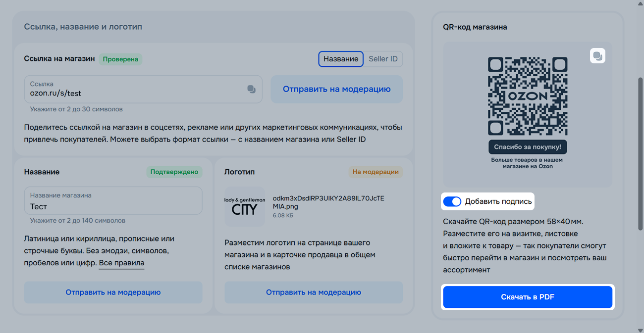
Task: Send shop link to moderation
Action: (x=336, y=89)
